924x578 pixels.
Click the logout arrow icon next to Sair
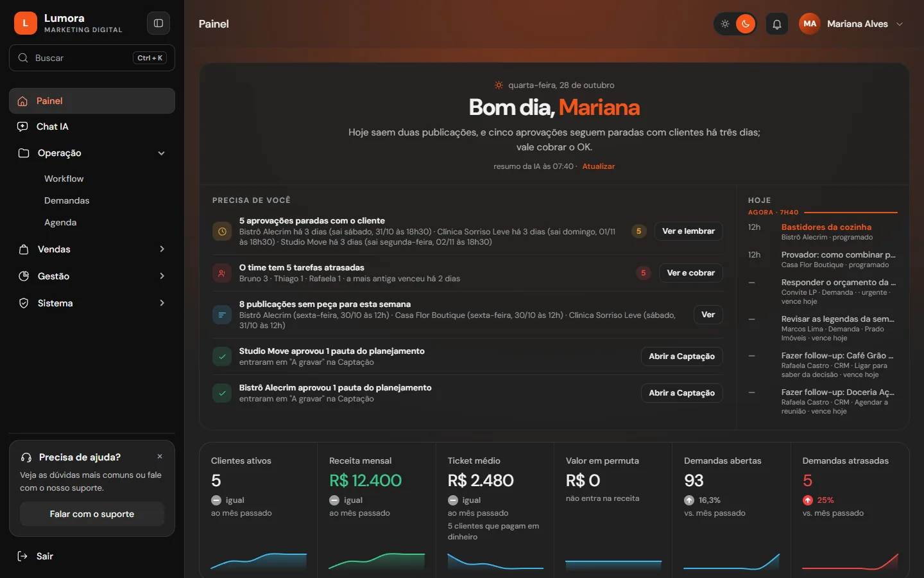coord(22,556)
